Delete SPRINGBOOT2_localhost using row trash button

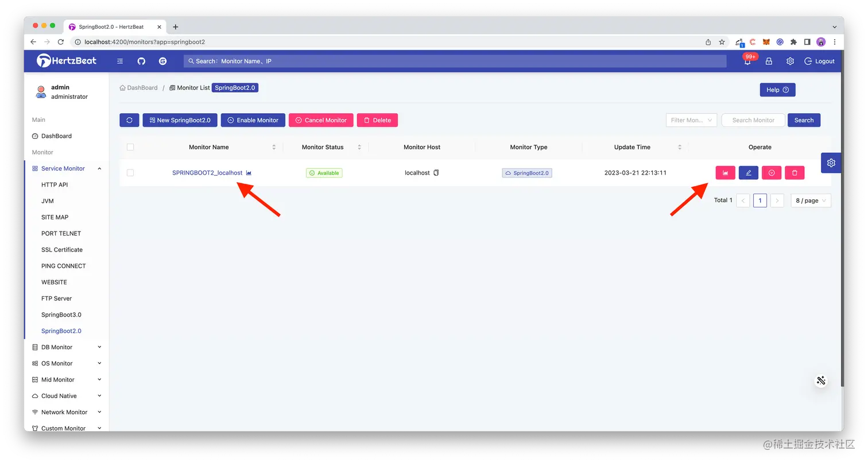[795, 172]
